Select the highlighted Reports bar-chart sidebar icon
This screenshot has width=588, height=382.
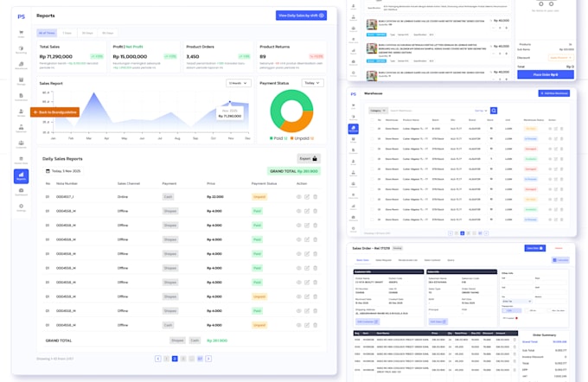tap(21, 176)
